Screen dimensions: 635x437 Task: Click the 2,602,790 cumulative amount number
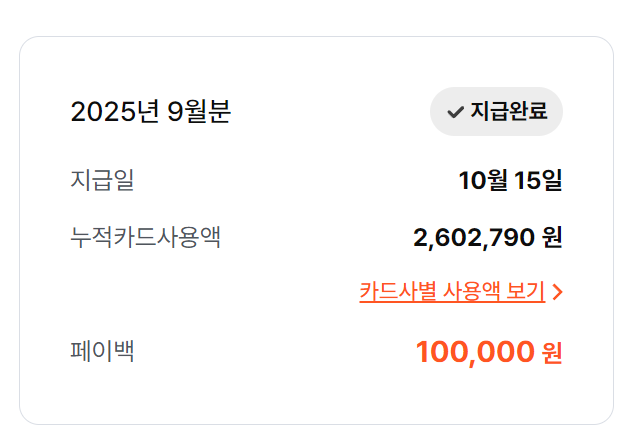tap(473, 238)
